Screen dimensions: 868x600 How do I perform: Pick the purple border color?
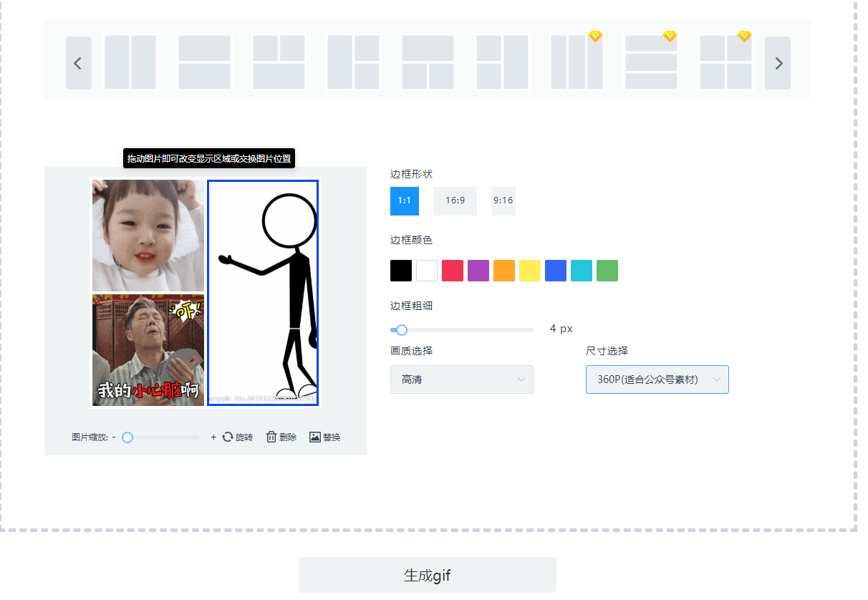pyautogui.click(x=478, y=271)
